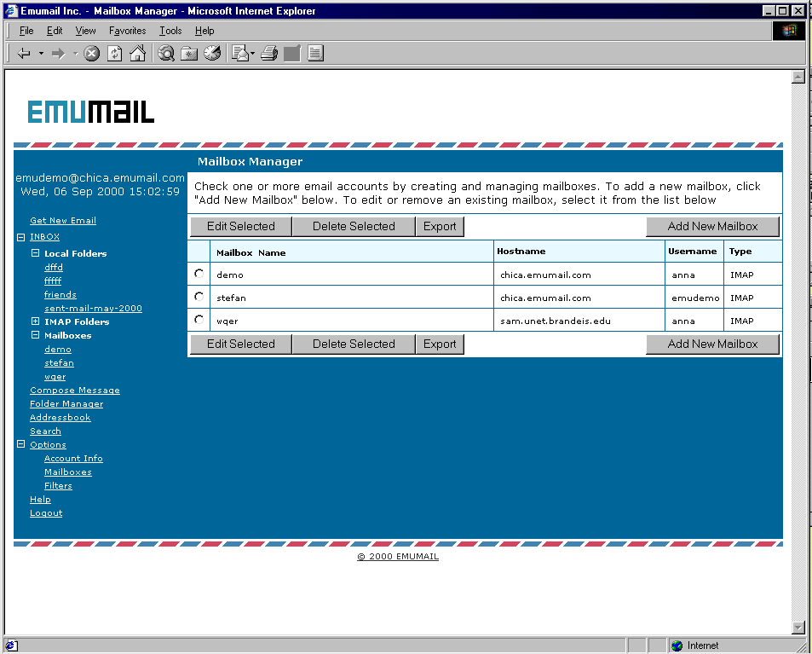Image resolution: width=812 pixels, height=654 pixels.
Task: Click the Print icon in toolbar
Action: click(x=269, y=54)
